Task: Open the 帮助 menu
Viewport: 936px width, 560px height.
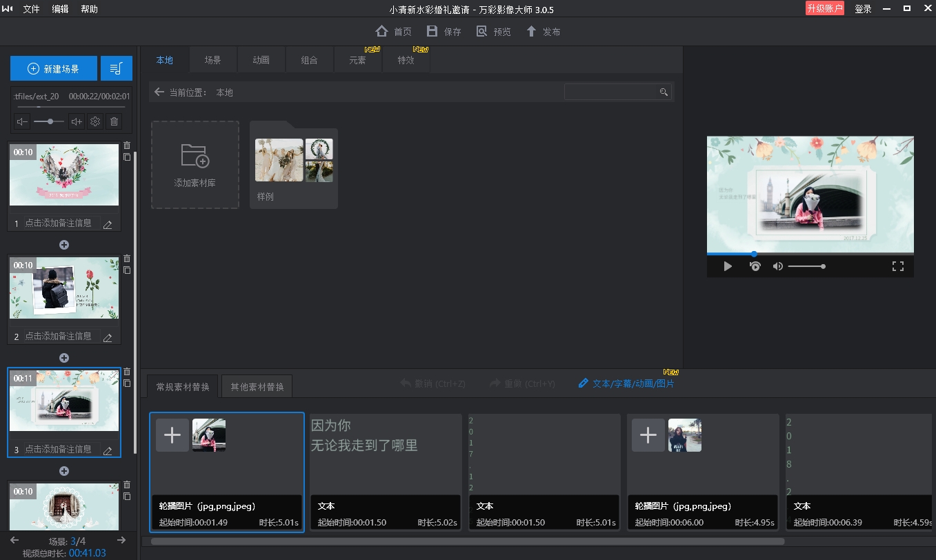Action: pyautogui.click(x=90, y=9)
